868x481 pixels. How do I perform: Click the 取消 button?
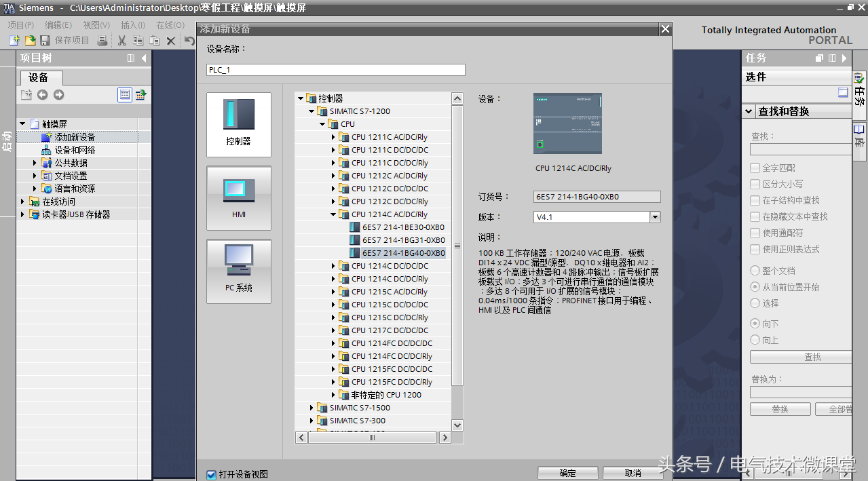point(633,474)
